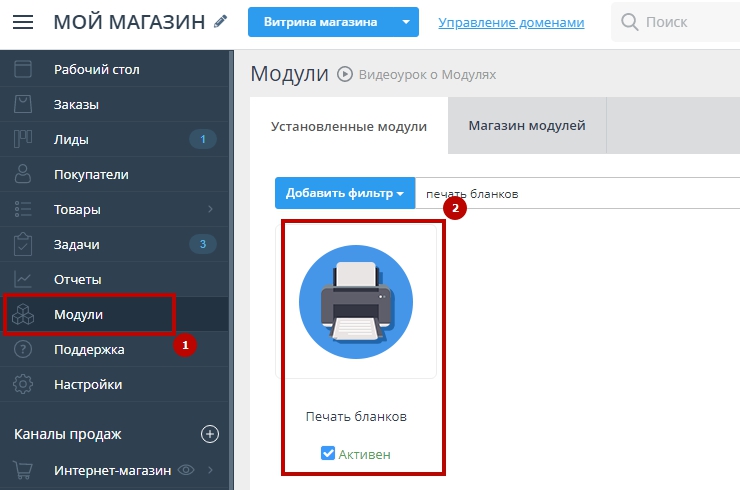Viewport: 740px width, 490px height.
Task: Select the Установленные модули tab
Action: point(349,127)
